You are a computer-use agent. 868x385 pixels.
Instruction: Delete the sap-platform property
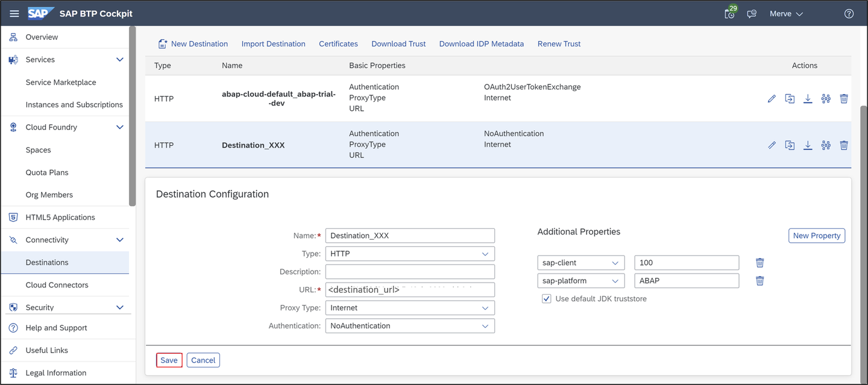pos(760,281)
